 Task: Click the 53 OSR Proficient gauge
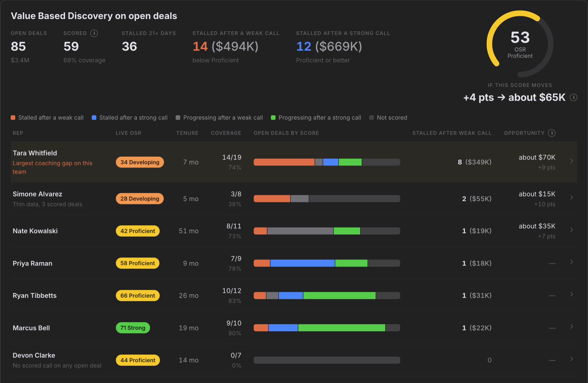tap(520, 44)
